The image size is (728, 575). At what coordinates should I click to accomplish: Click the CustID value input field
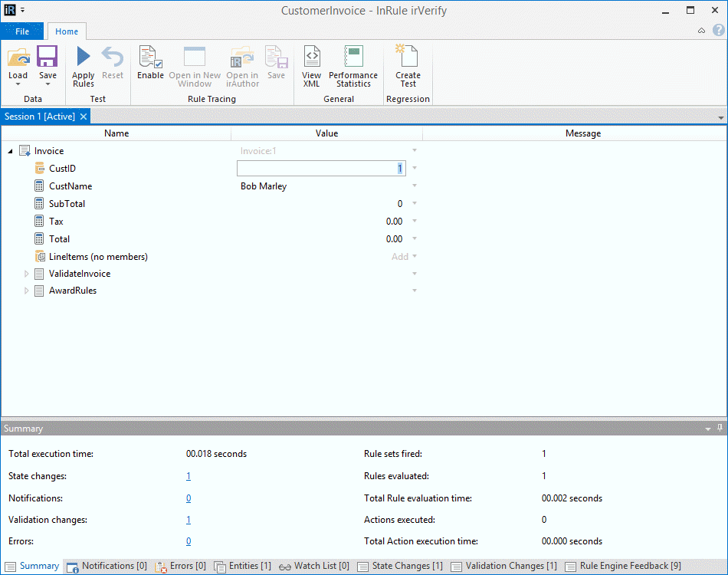point(320,169)
